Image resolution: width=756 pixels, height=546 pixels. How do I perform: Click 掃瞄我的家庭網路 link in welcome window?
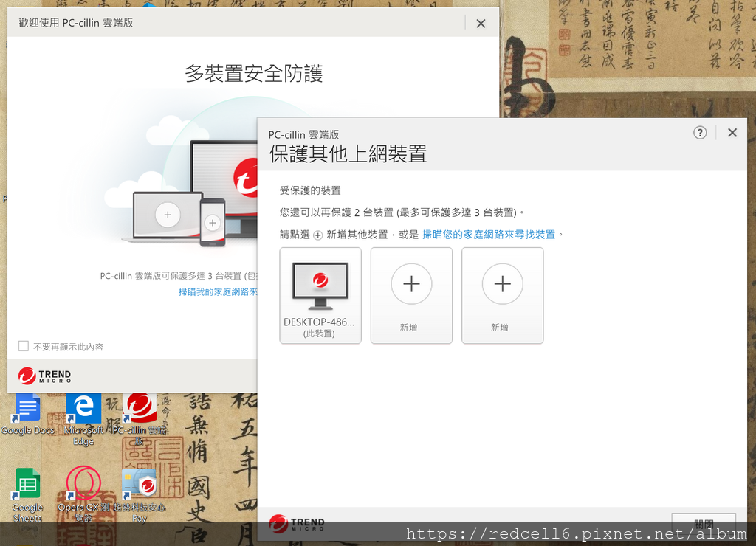coord(218,291)
